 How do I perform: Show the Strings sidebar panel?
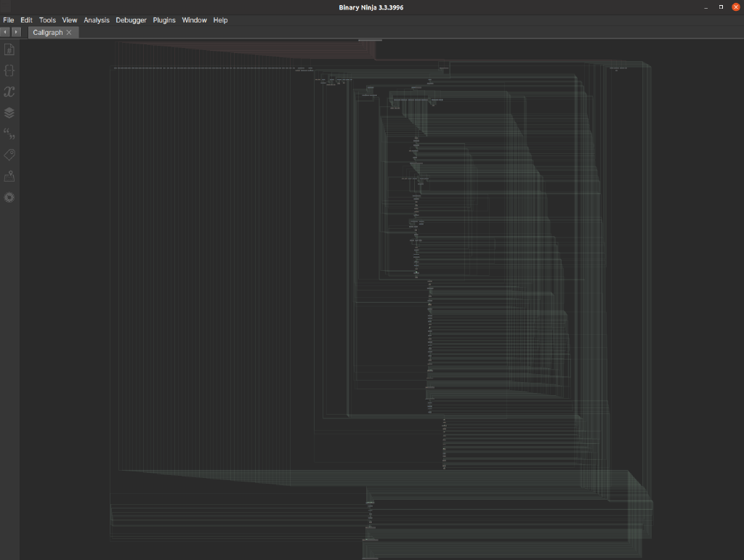9,134
